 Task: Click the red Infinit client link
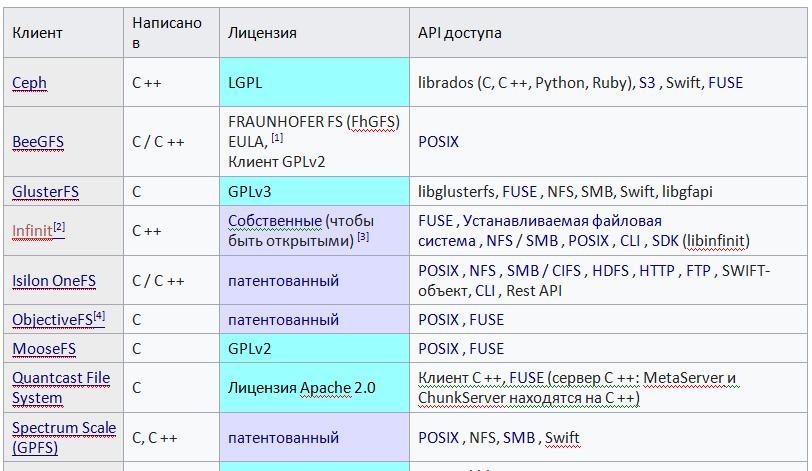click(32, 231)
